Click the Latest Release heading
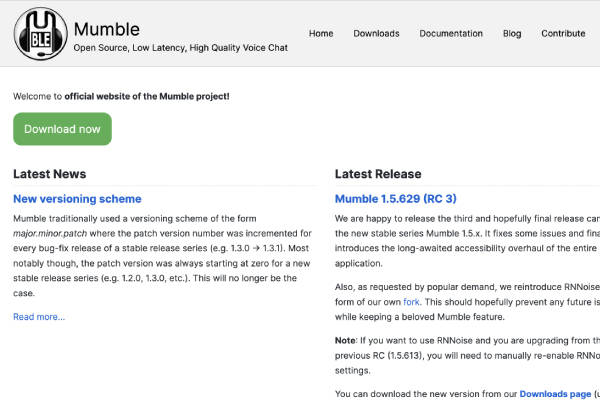Image resolution: width=600 pixels, height=400 pixels. (x=378, y=174)
